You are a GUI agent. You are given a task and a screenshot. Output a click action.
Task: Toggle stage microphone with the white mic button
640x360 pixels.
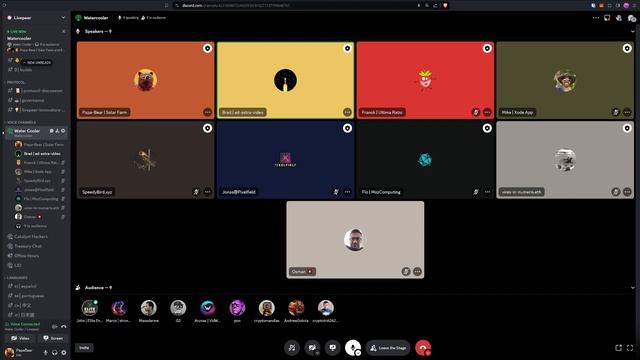353,348
